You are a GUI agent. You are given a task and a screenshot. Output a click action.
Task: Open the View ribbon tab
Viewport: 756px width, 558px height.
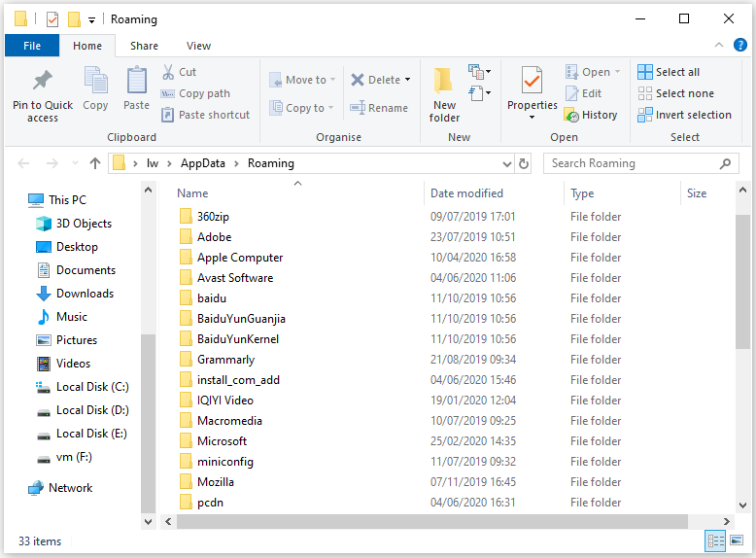[198, 46]
